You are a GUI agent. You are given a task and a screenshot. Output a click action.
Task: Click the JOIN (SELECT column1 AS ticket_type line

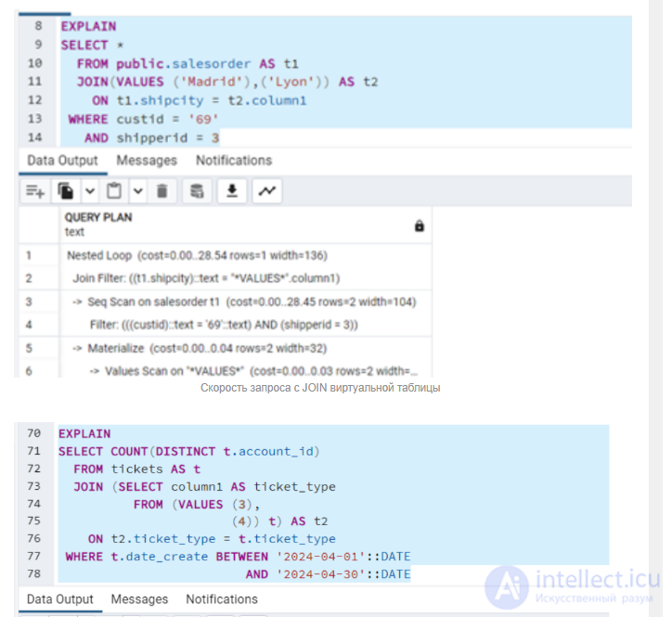204,487
